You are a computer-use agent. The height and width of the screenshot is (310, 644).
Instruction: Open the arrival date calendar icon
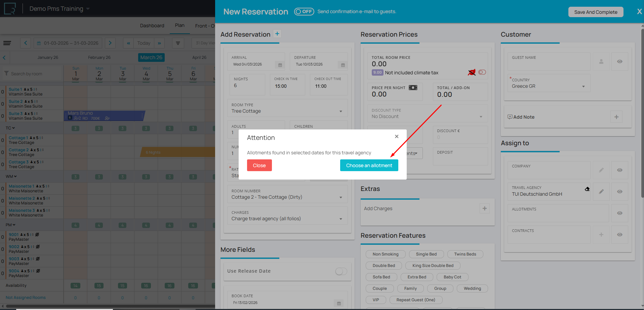click(280, 65)
